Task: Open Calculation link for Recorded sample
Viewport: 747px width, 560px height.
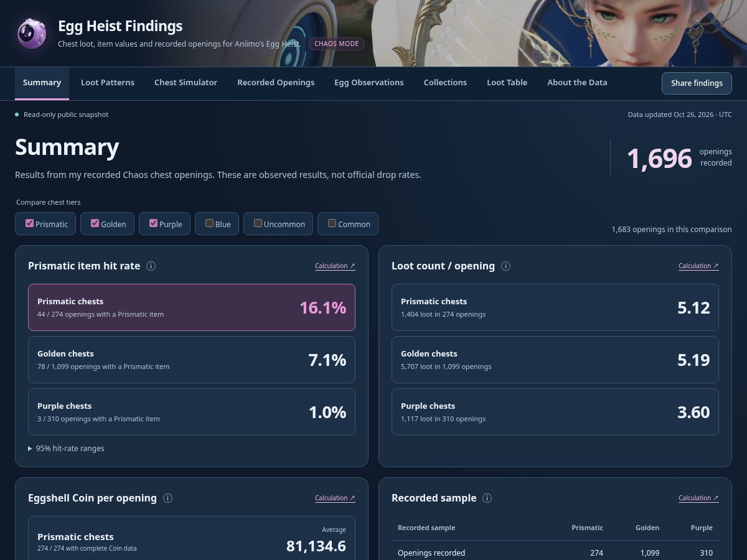Action: pyautogui.click(x=698, y=498)
